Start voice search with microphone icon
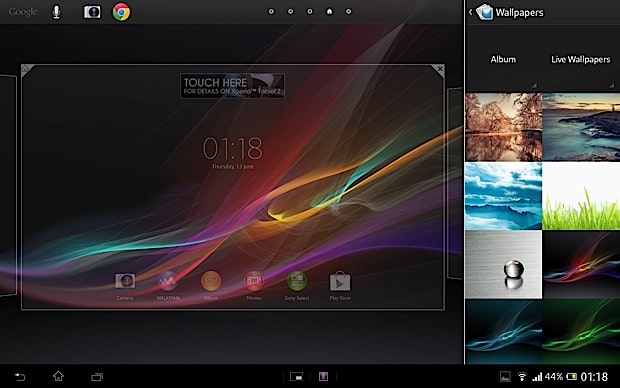The image size is (620, 388). [x=57, y=12]
